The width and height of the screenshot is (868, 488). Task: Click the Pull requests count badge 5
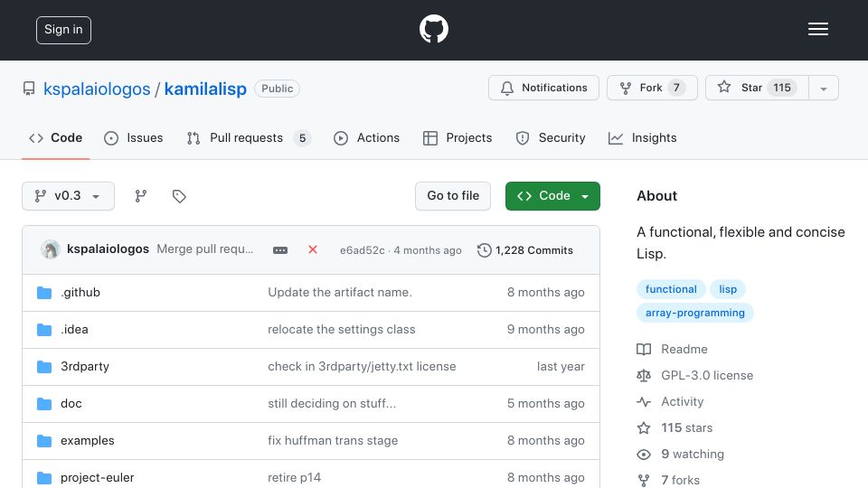point(302,138)
